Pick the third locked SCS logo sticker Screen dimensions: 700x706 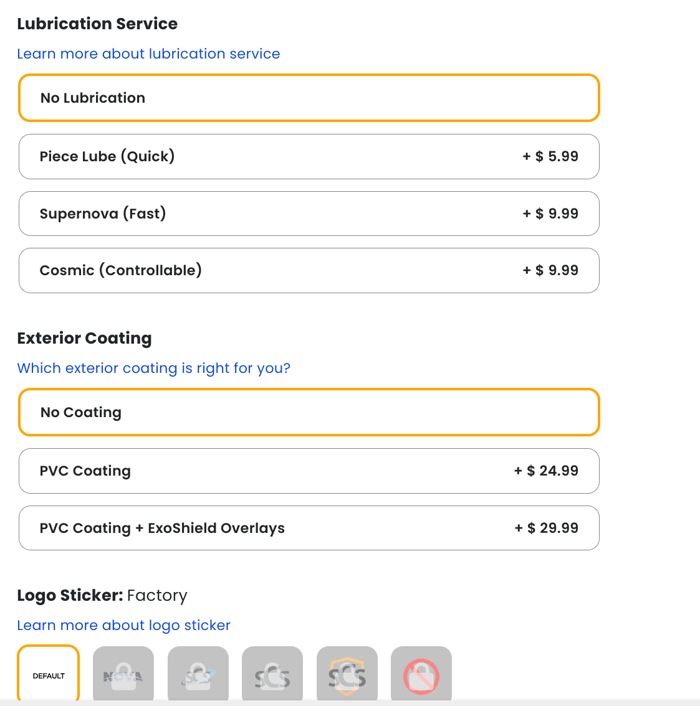[x=198, y=675]
